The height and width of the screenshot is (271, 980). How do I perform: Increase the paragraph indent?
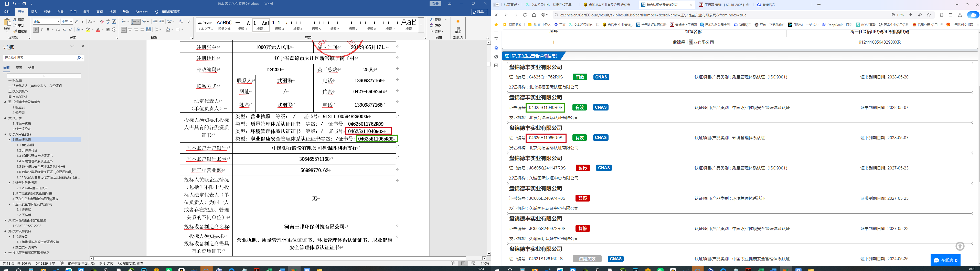[x=162, y=22]
